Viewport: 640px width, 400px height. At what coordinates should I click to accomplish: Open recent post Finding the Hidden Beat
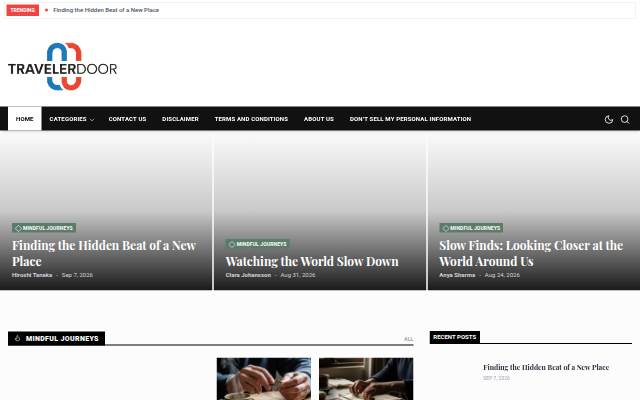point(546,367)
